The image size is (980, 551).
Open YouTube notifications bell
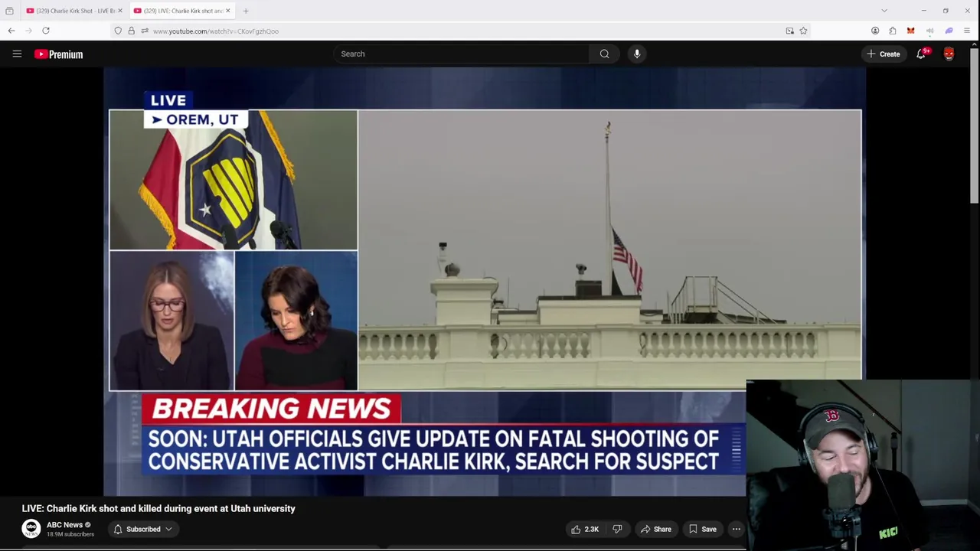click(921, 54)
